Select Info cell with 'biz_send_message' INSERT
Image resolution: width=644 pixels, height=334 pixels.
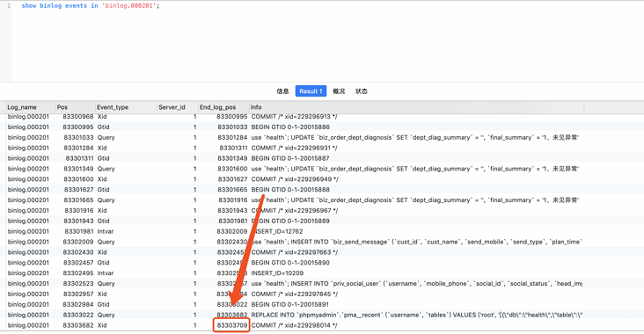[416, 242]
